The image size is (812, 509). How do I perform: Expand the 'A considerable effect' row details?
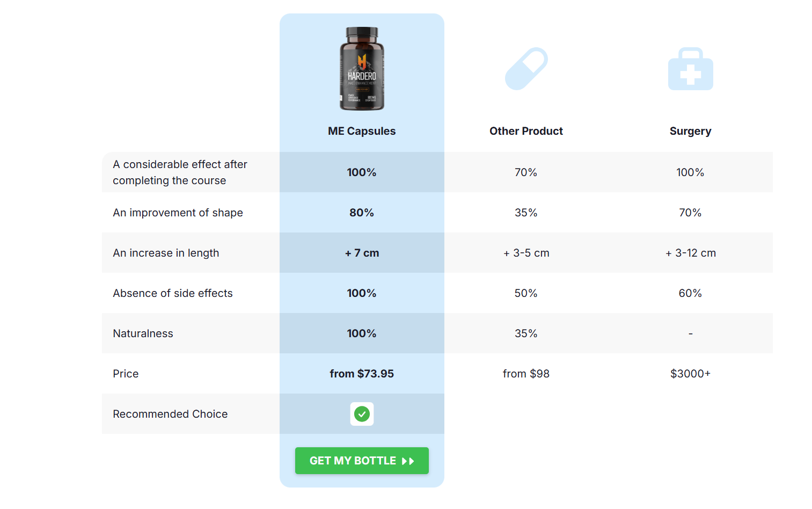pos(180,172)
